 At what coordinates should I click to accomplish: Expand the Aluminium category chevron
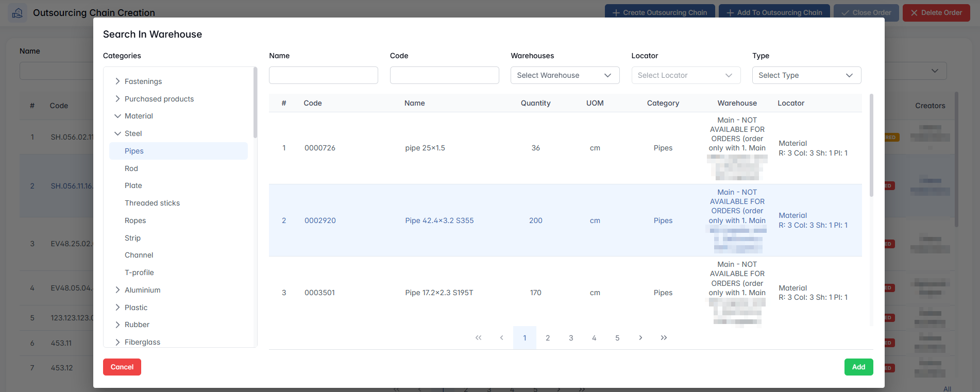(x=117, y=290)
